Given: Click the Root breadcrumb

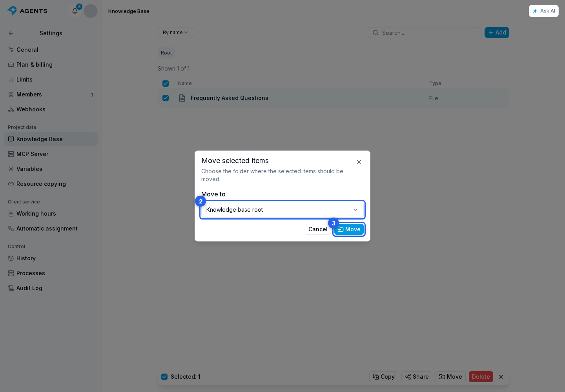Looking at the screenshot, I should coord(166,53).
